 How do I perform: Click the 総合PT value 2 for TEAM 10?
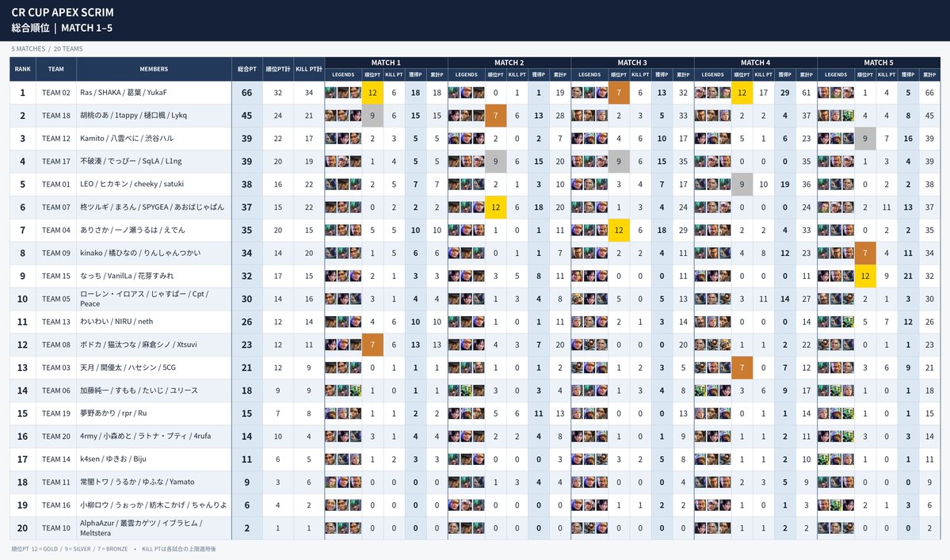click(x=247, y=528)
